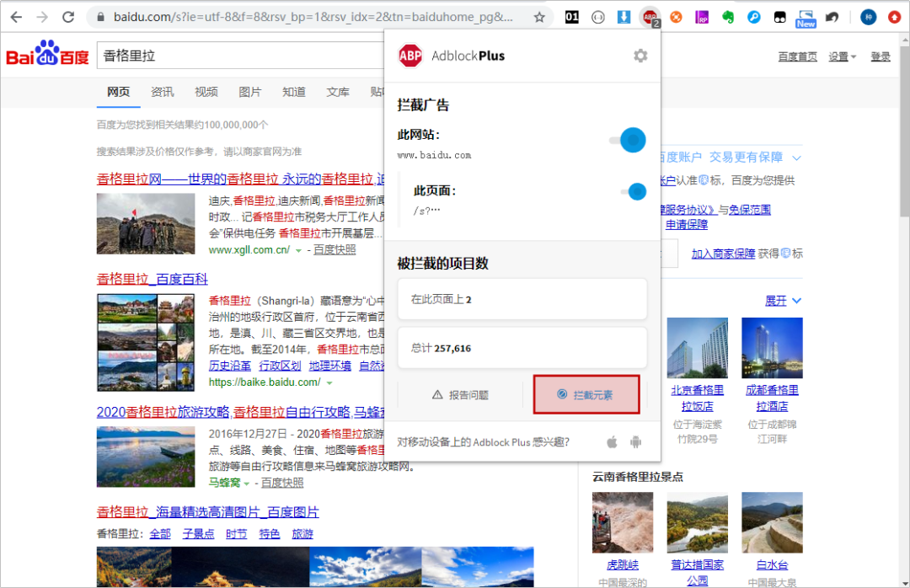Open dropdown arrow beside www.xgll.com.cn

[298, 251]
